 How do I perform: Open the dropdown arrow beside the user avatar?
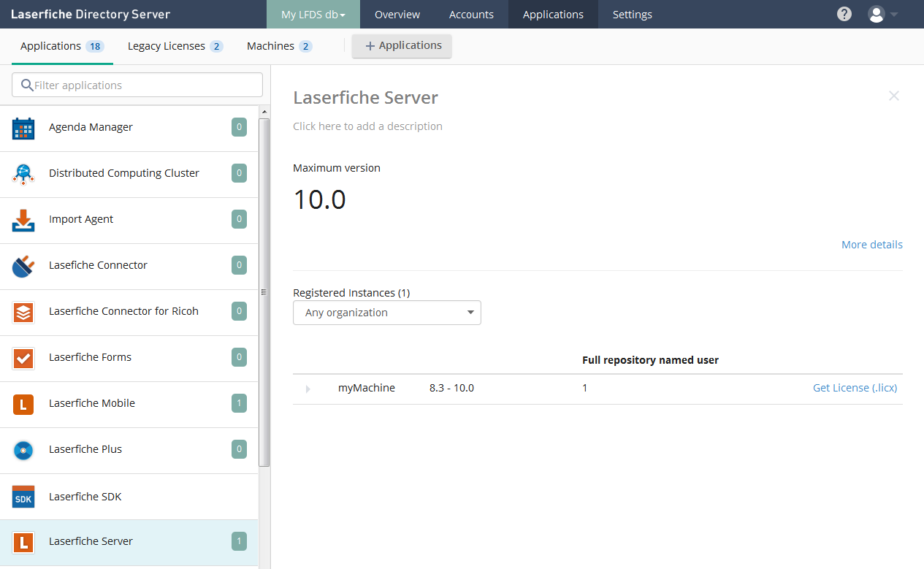click(894, 15)
